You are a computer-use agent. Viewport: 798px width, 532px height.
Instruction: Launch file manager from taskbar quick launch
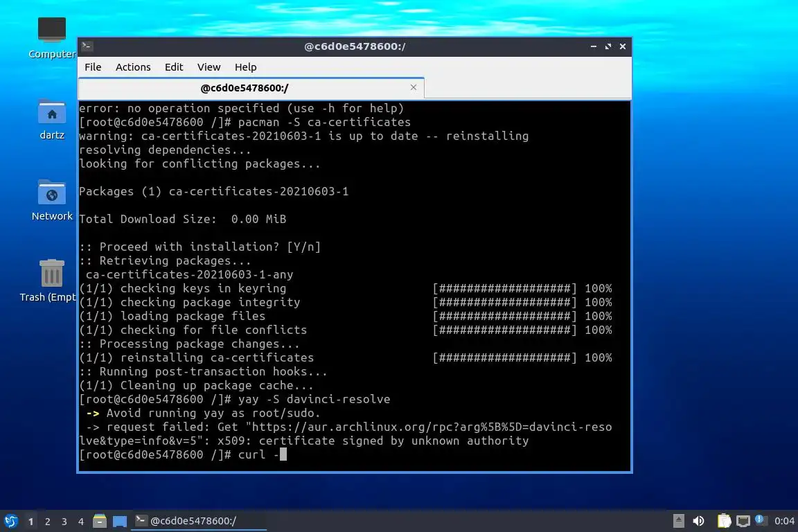(100, 521)
